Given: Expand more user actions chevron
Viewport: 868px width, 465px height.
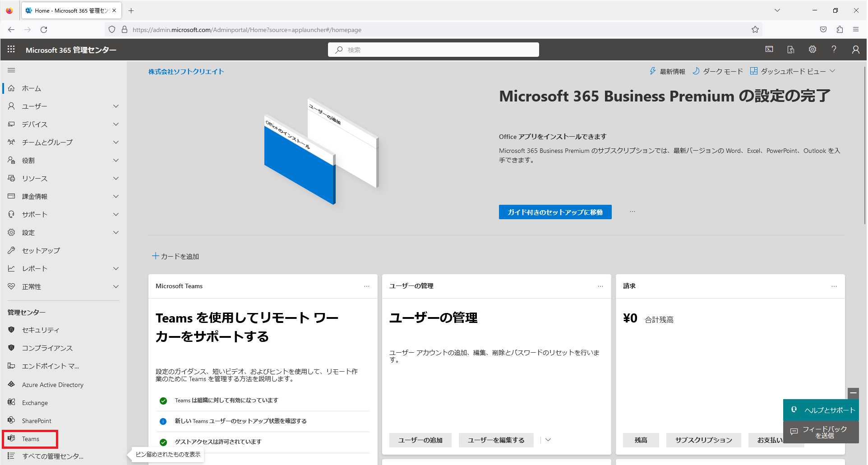Looking at the screenshot, I should point(548,440).
